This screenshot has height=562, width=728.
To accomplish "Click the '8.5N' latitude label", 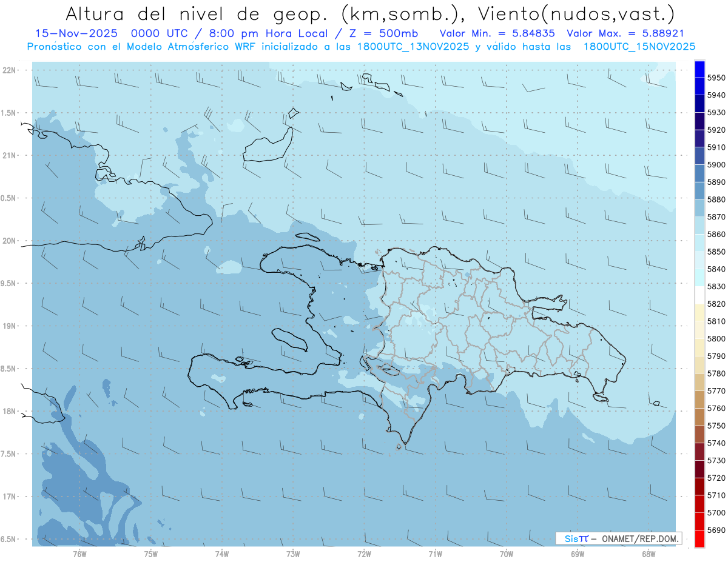I will point(8,369).
